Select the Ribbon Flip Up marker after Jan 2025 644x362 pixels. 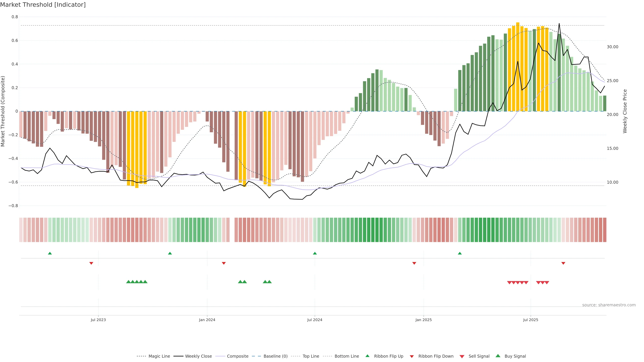(x=460, y=253)
